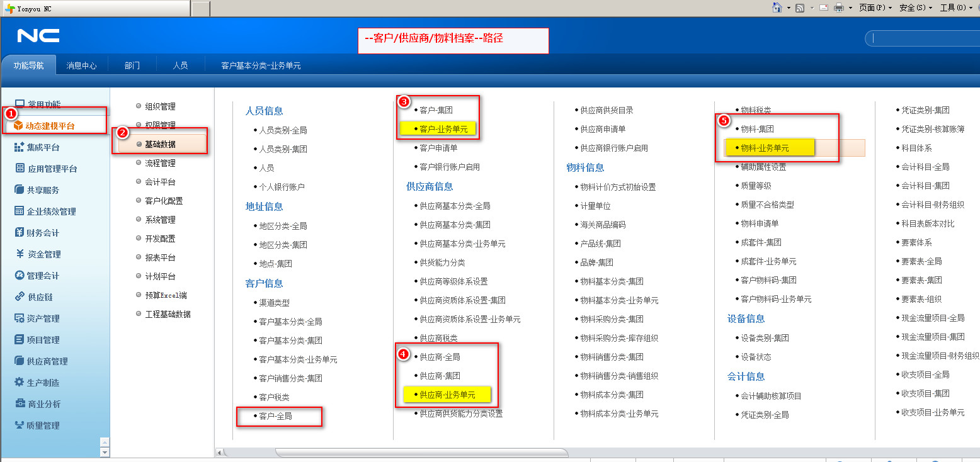Open the 页面(P) dropdown menu
980x462 pixels.
pyautogui.click(x=875, y=8)
